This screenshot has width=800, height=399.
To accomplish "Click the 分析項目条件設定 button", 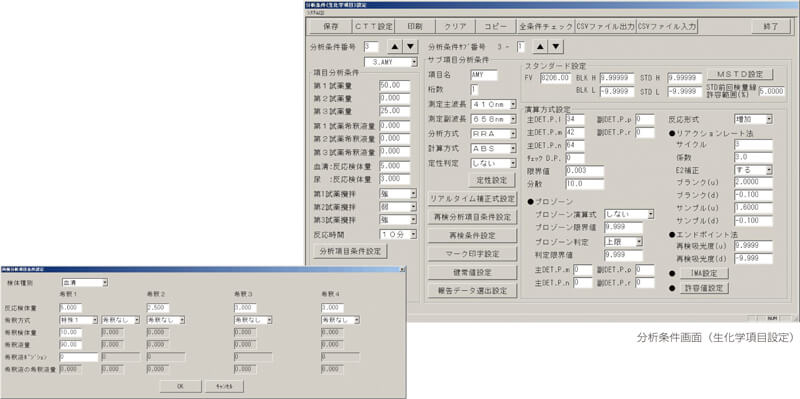I will coord(350,251).
